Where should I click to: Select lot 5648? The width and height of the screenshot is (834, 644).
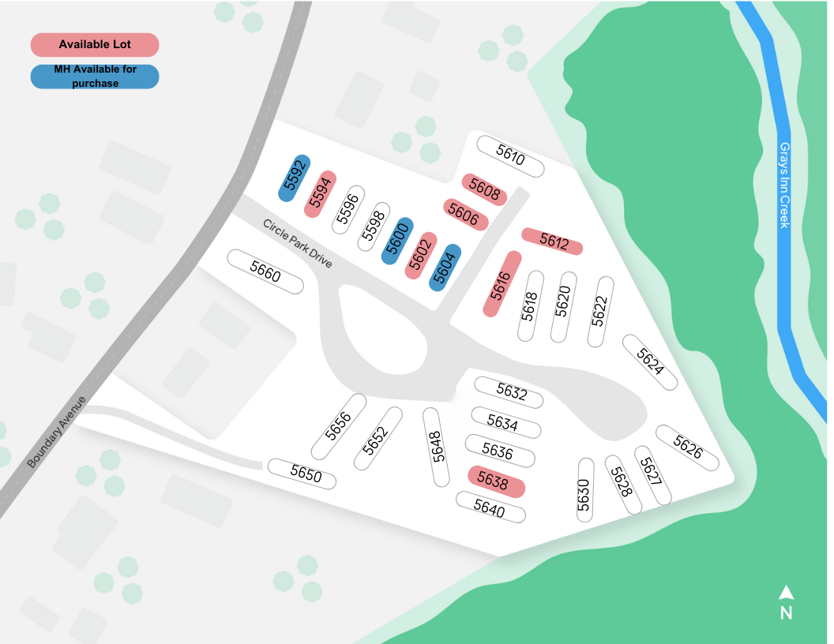436,447
